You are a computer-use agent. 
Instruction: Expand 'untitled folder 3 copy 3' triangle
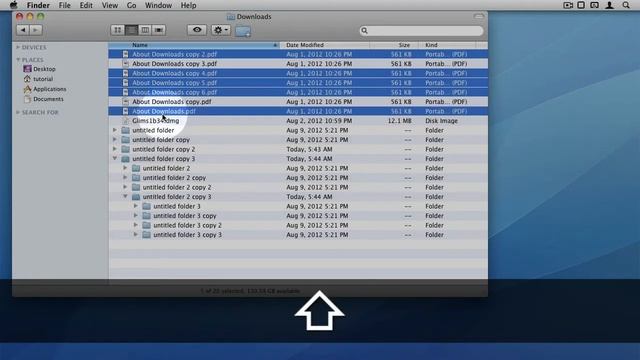(x=136, y=235)
